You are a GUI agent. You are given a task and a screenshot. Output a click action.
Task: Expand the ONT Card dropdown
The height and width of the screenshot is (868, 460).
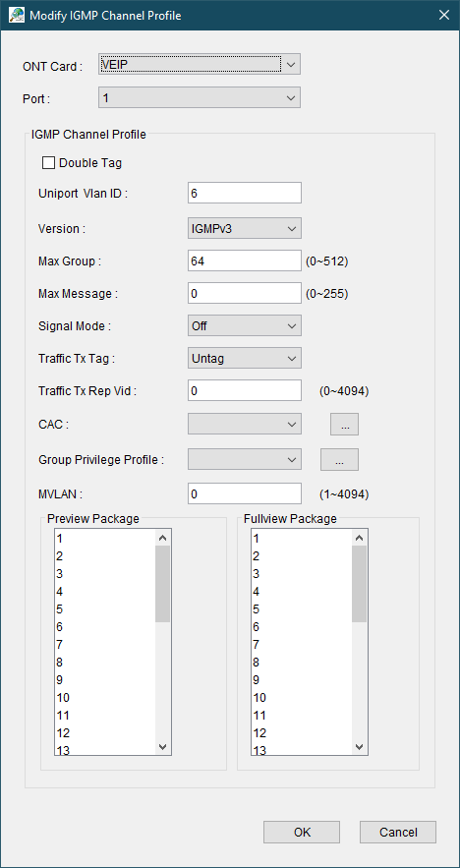click(200, 64)
